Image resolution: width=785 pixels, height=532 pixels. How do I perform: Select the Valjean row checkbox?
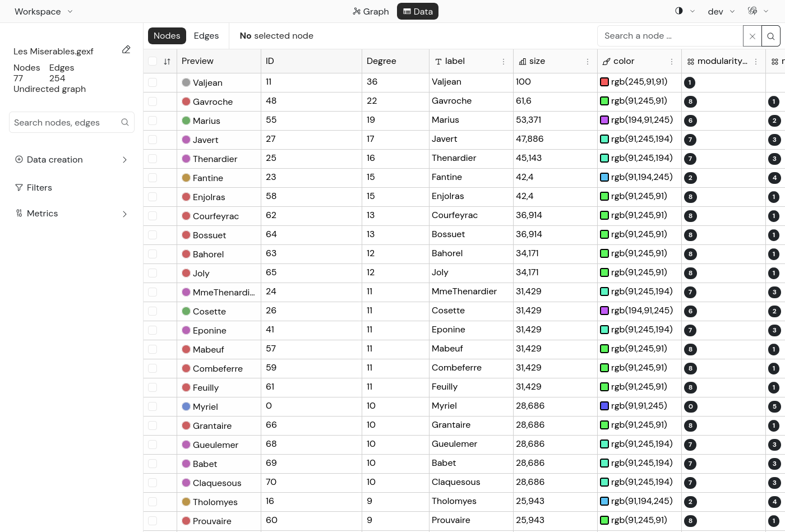click(153, 82)
